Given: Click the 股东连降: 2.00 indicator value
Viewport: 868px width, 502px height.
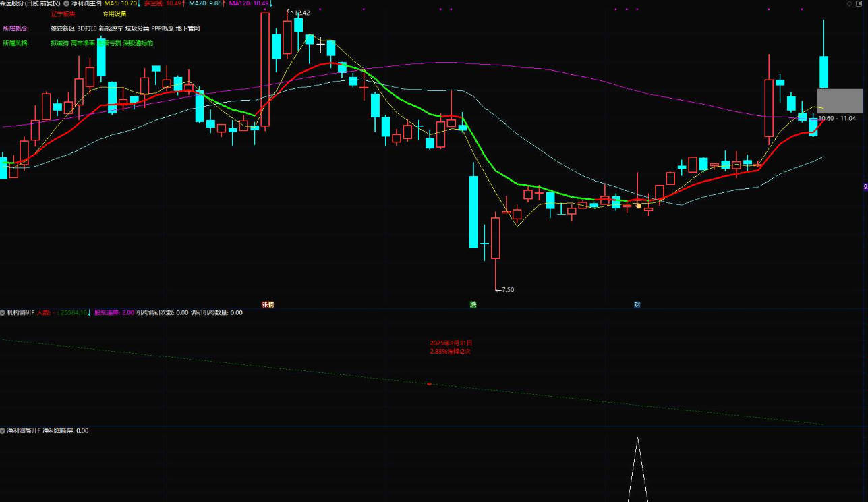Looking at the screenshot, I should pos(115,312).
